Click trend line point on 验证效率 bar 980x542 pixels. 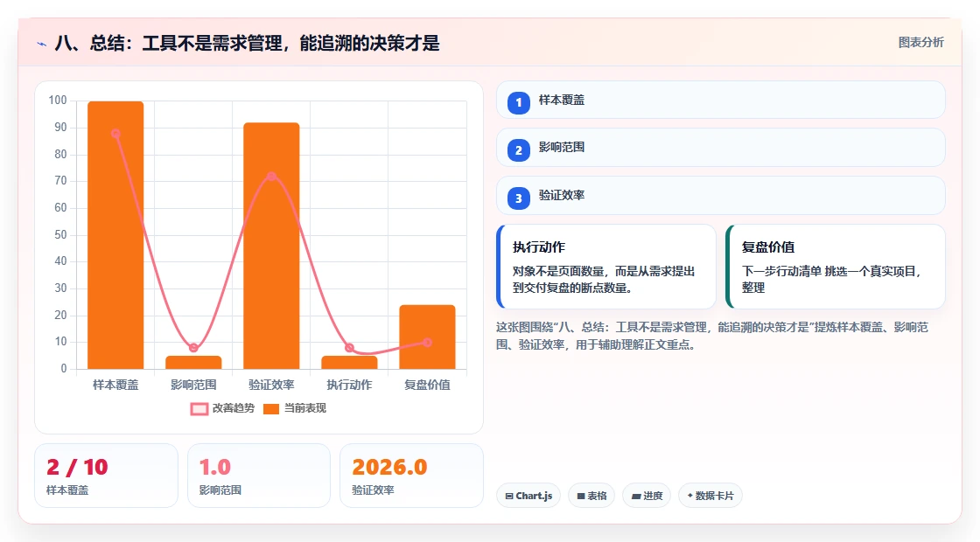271,177
